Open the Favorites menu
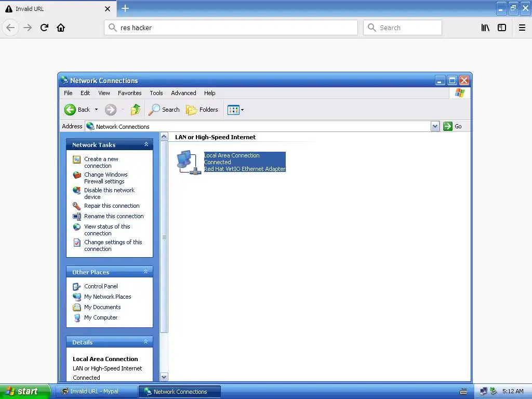 click(129, 93)
